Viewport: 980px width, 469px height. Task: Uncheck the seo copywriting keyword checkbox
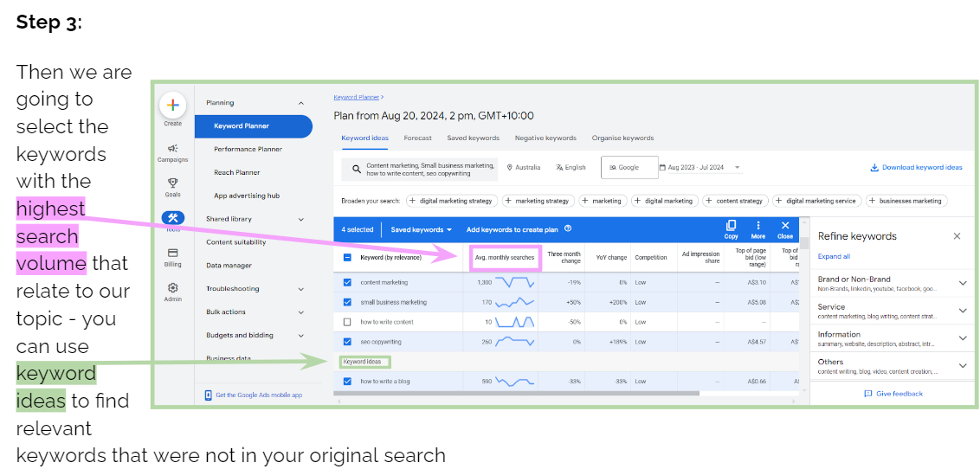click(347, 342)
